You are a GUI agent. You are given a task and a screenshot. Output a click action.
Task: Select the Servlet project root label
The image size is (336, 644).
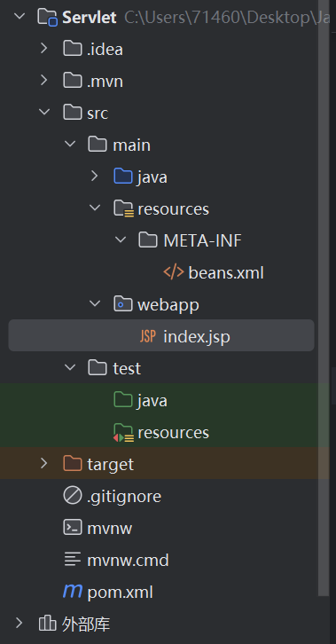tap(90, 17)
